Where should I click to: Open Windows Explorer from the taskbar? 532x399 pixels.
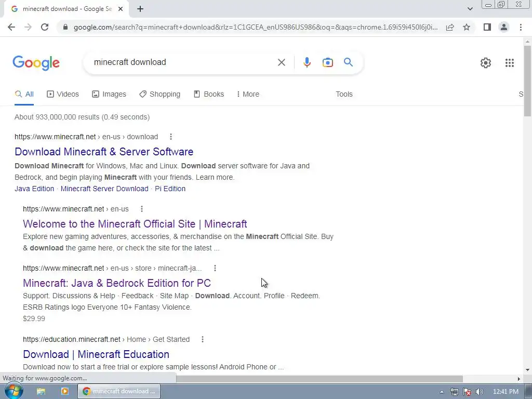(x=41, y=392)
